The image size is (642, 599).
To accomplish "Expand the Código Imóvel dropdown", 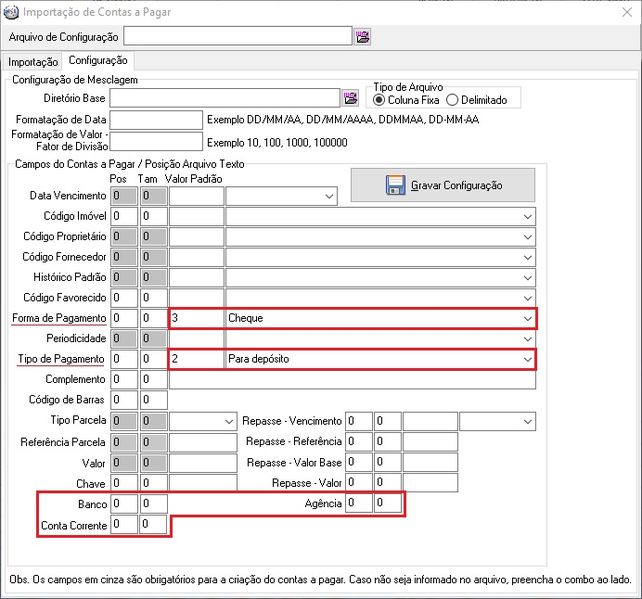I will pyautogui.click(x=527, y=216).
